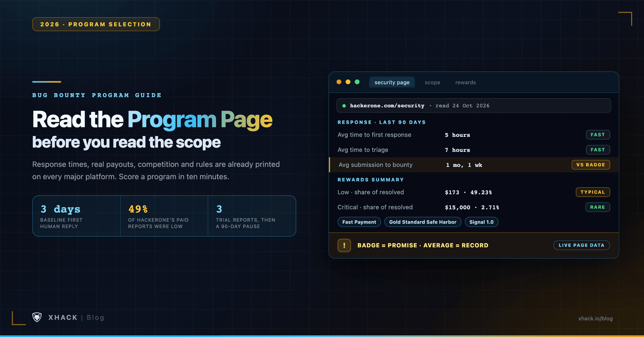Click the Low · share of resolved label
This screenshot has height=337, width=644.
click(x=370, y=192)
